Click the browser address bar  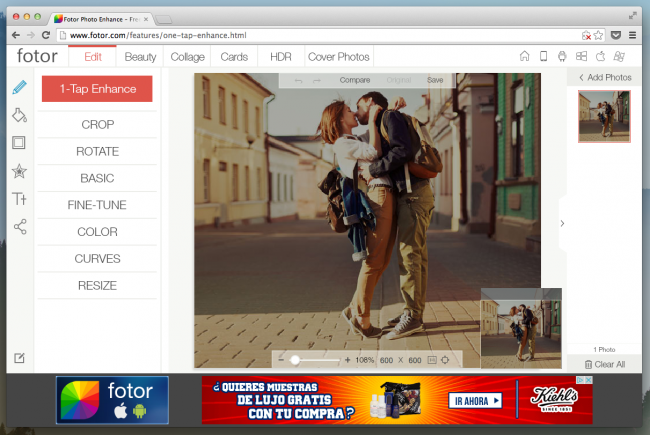tap(323, 35)
